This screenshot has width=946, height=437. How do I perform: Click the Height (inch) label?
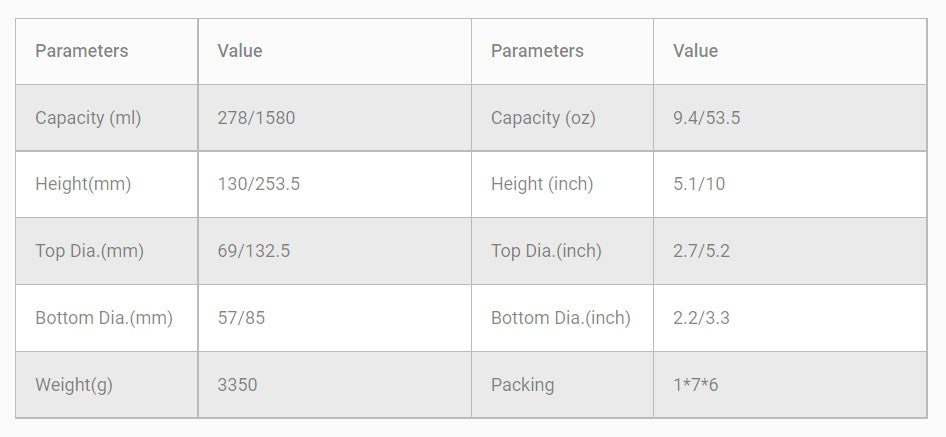click(542, 184)
